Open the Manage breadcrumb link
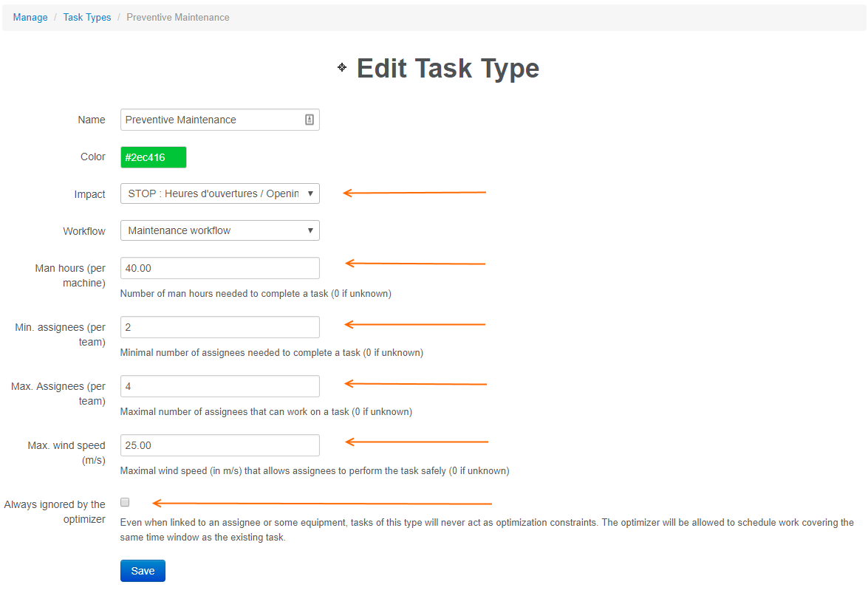The height and width of the screenshot is (590, 868). [30, 17]
